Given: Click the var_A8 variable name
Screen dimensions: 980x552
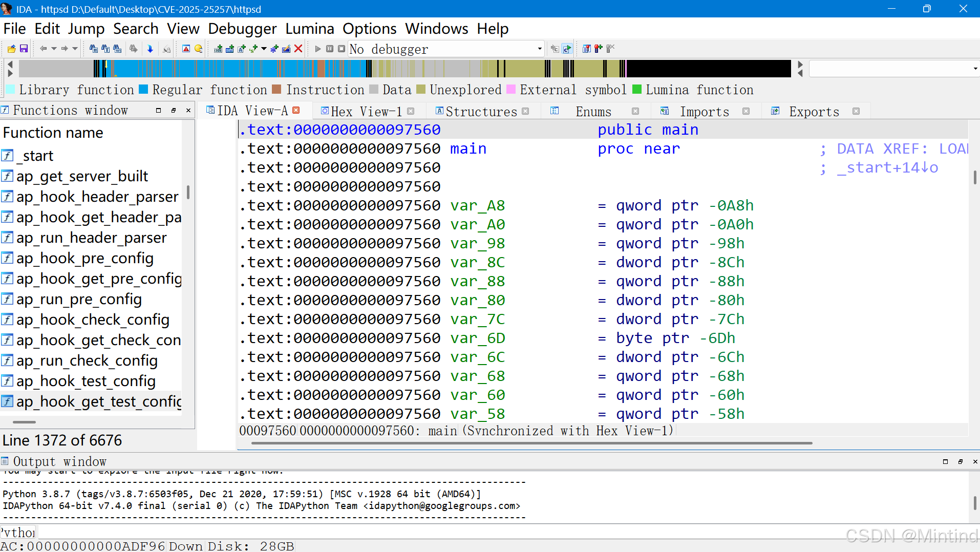Looking at the screenshot, I should coord(478,205).
